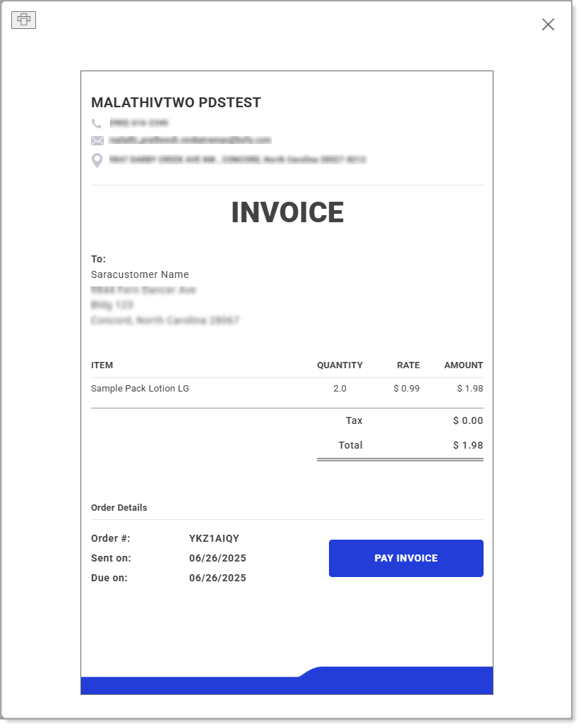581x728 pixels.
Task: Click the RATE column header
Action: click(x=408, y=365)
